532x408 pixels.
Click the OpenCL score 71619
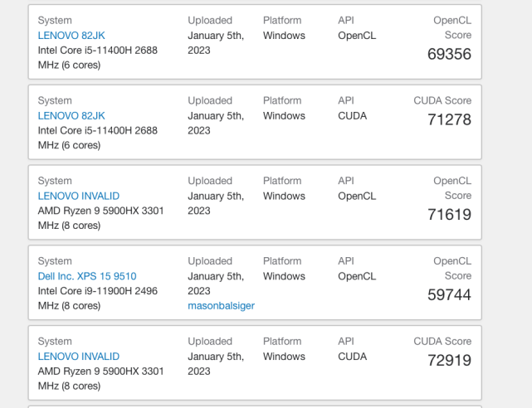pyautogui.click(x=449, y=215)
